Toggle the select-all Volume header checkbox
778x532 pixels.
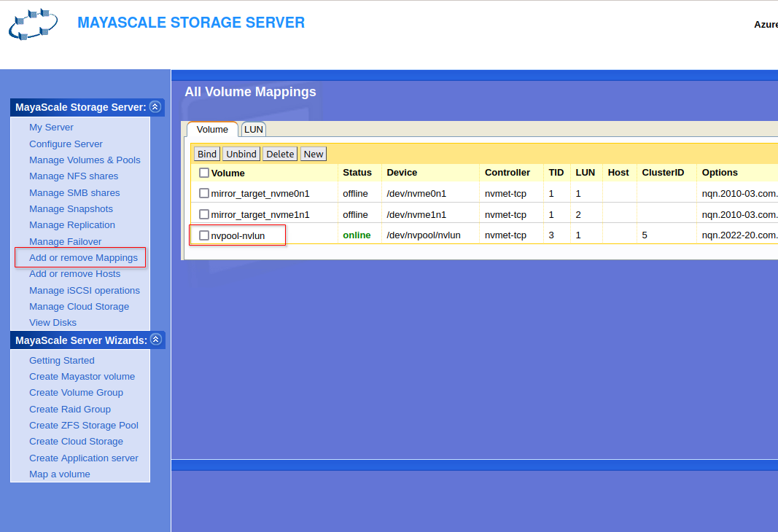[204, 173]
